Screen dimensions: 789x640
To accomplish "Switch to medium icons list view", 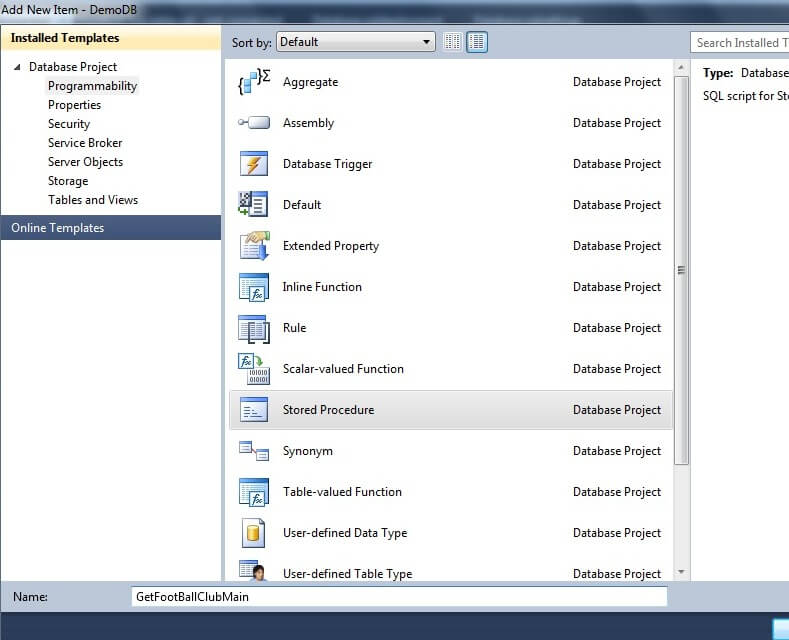I will [x=477, y=42].
